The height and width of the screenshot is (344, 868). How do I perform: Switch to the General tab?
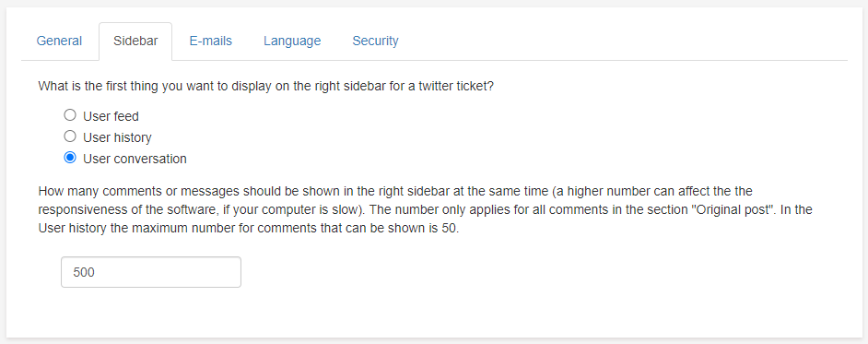coord(59,41)
